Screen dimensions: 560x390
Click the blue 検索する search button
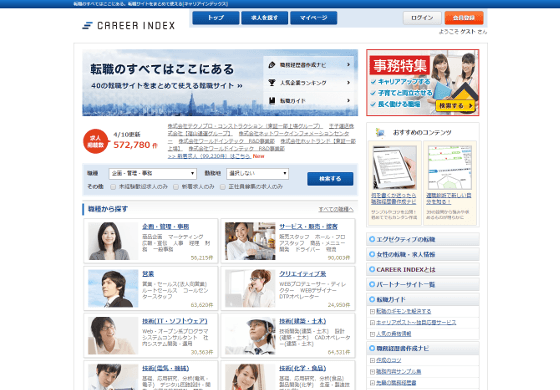pyautogui.click(x=330, y=179)
